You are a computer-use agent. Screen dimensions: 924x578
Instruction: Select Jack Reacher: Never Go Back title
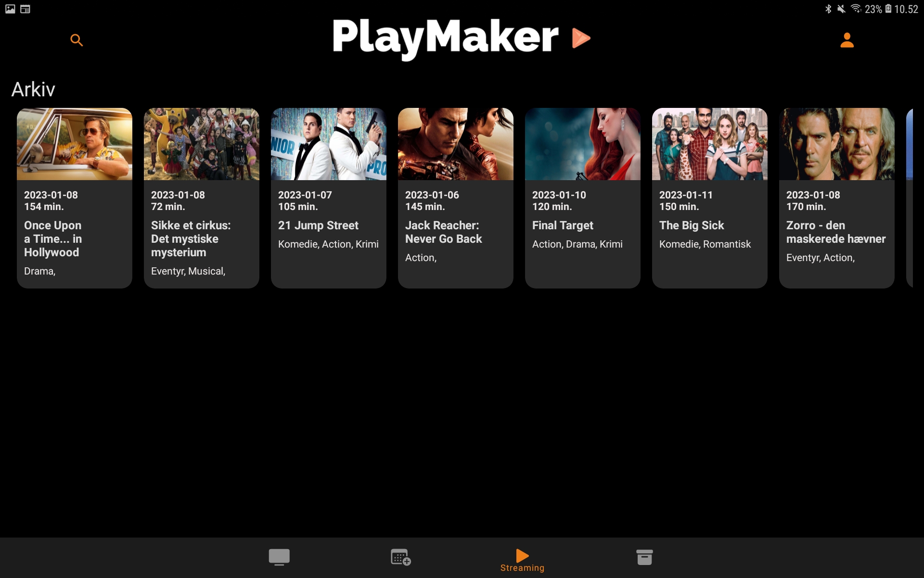pos(443,232)
